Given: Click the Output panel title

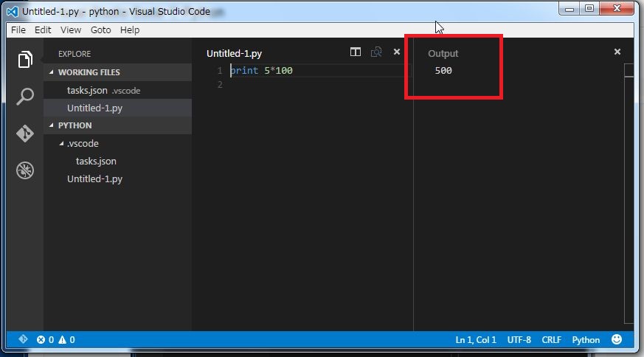Looking at the screenshot, I should point(443,53).
